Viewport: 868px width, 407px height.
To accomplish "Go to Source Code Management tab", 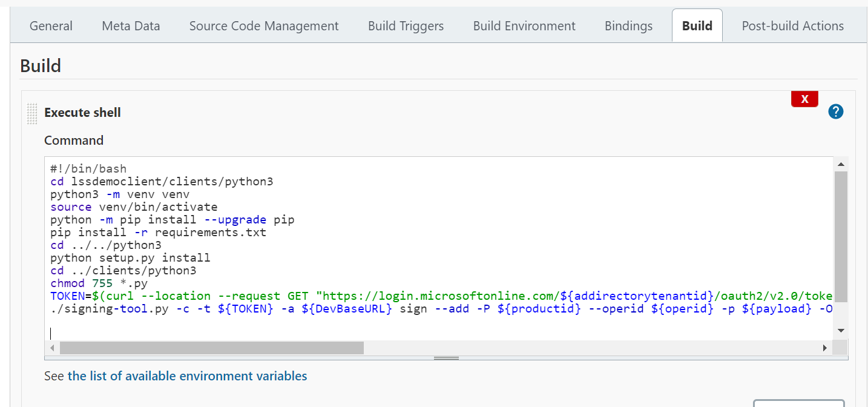I will pyautogui.click(x=264, y=26).
